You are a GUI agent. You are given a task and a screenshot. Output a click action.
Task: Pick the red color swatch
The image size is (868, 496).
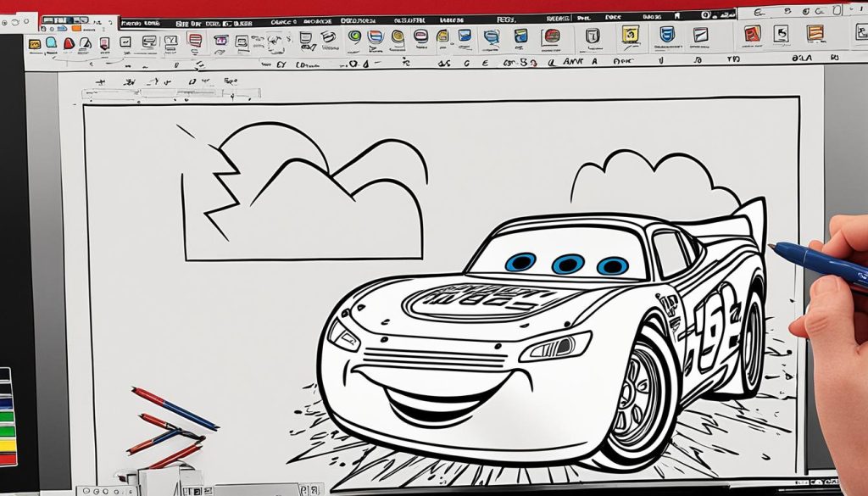[x=8, y=459]
